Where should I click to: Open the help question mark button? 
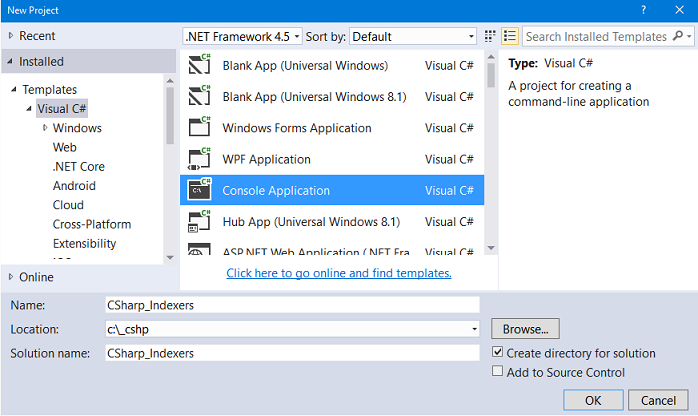pyautogui.click(x=643, y=10)
